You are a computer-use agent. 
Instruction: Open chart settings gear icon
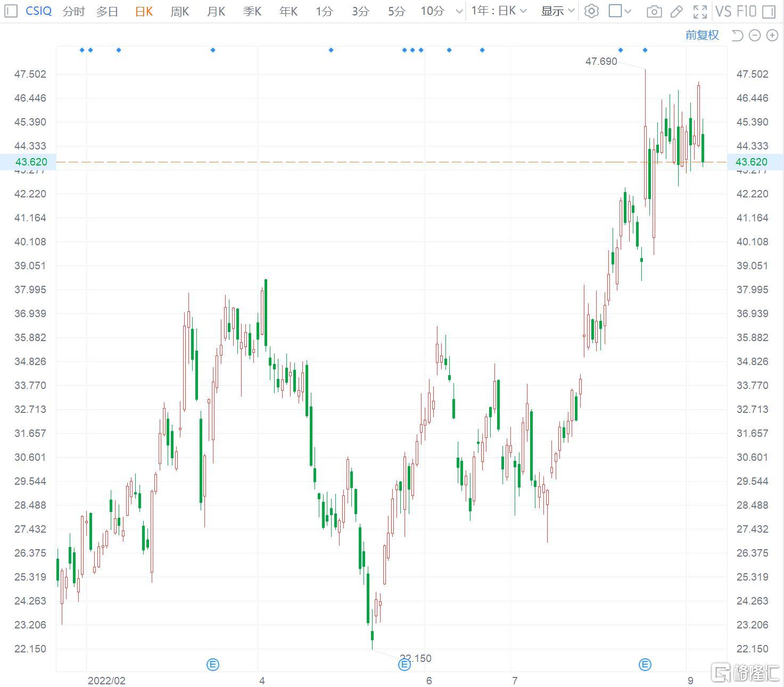[x=591, y=11]
